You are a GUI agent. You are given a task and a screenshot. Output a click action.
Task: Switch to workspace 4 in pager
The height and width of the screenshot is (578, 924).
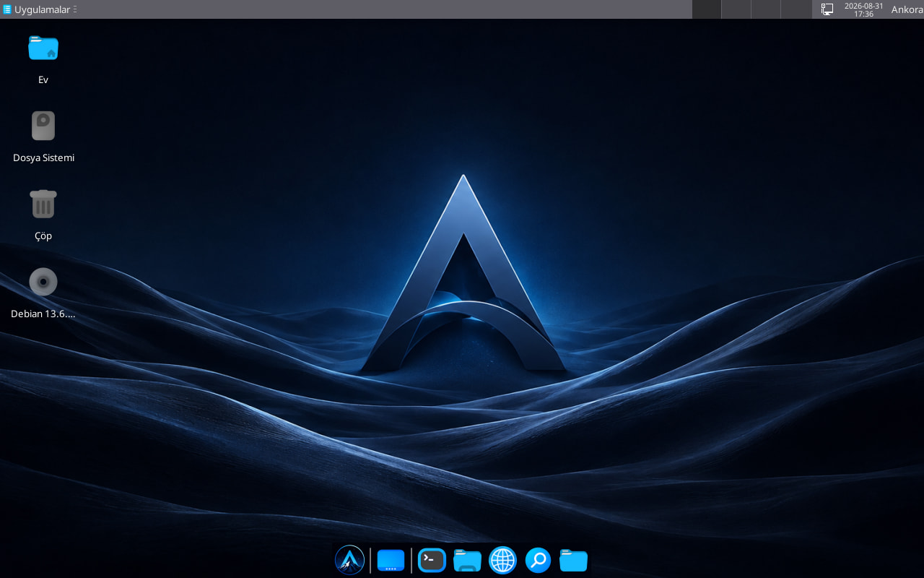tap(796, 9)
